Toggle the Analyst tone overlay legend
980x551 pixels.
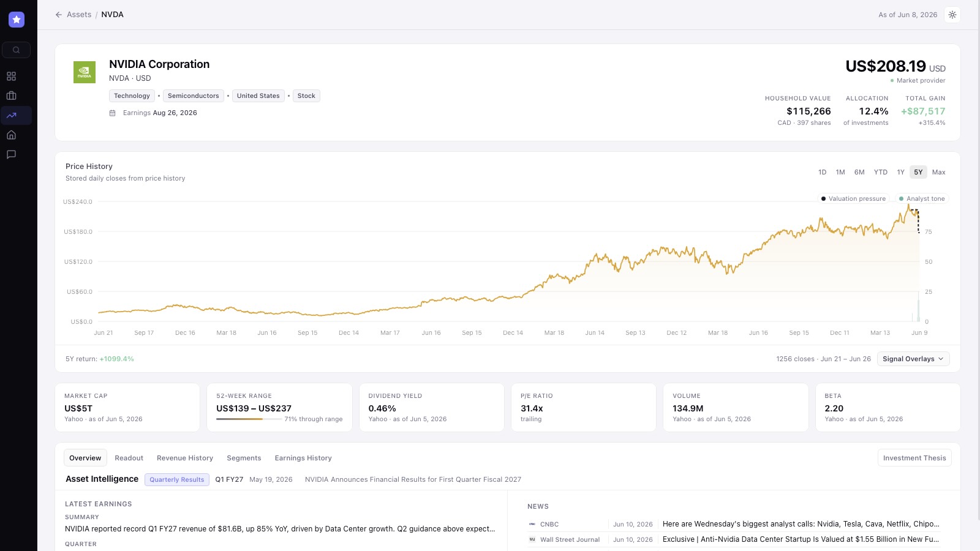922,199
